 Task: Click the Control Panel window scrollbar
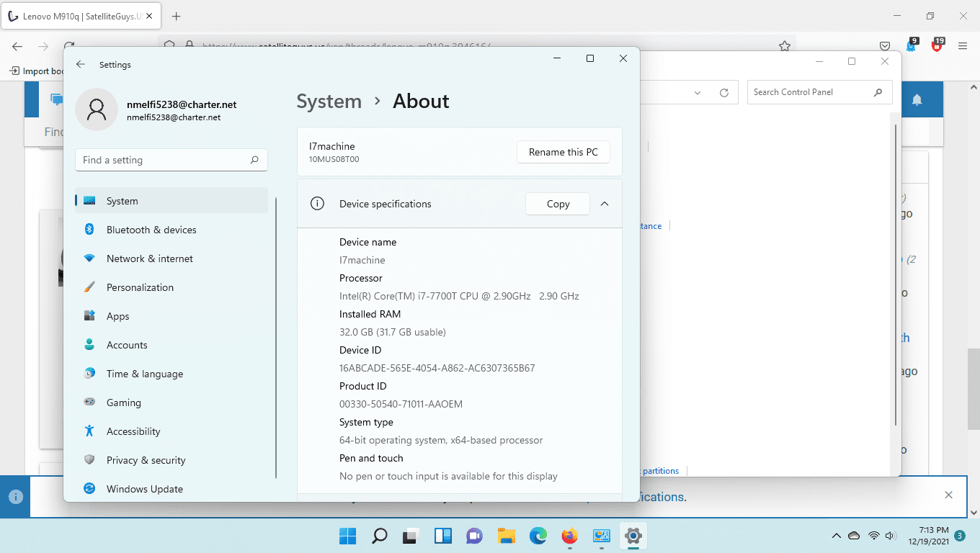tap(896, 274)
